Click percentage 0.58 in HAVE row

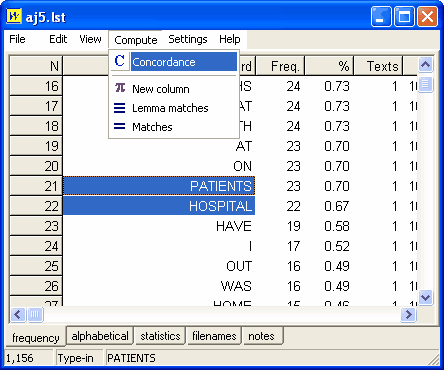click(x=337, y=226)
